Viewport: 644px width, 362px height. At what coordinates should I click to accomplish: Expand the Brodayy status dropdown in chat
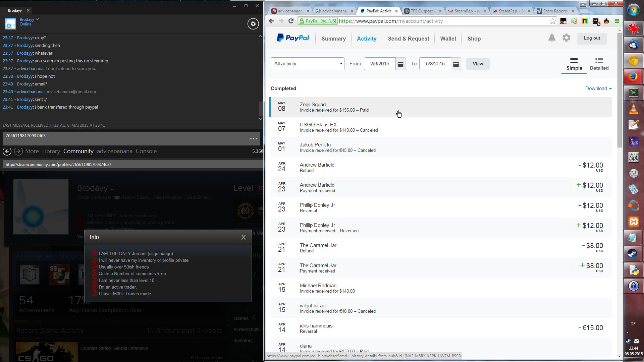coord(37,19)
